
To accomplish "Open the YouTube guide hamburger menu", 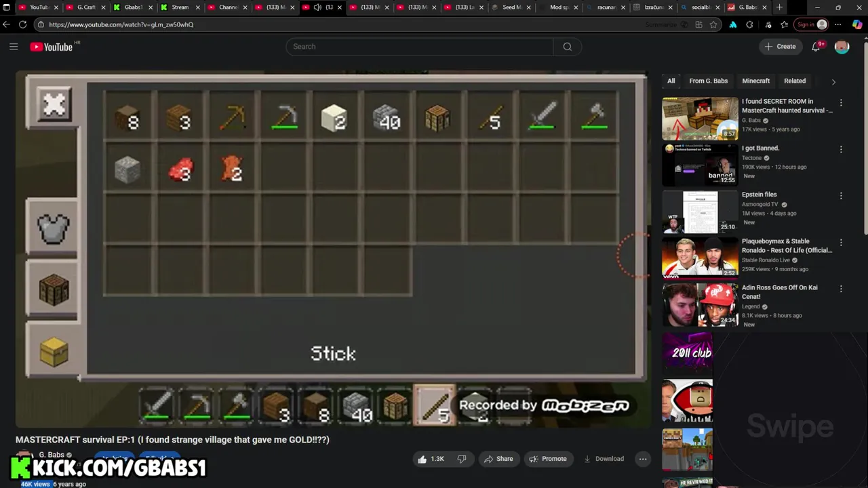I will (14, 47).
